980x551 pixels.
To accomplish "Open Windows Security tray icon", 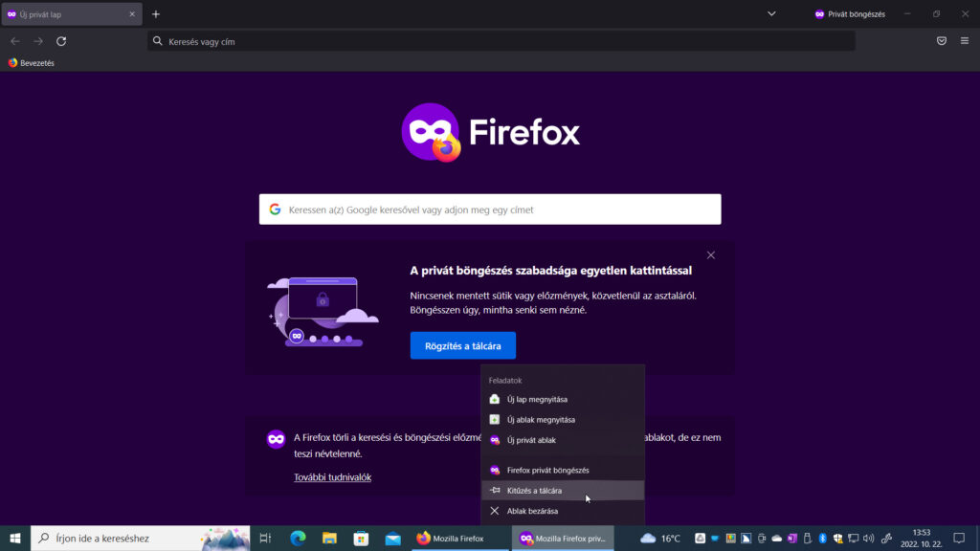I will pos(838,538).
